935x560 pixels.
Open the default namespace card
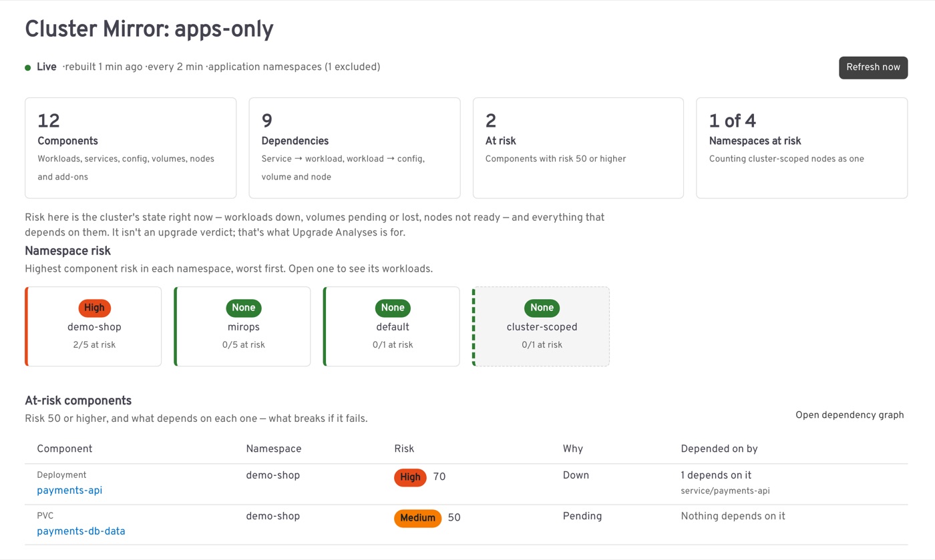pyautogui.click(x=391, y=326)
